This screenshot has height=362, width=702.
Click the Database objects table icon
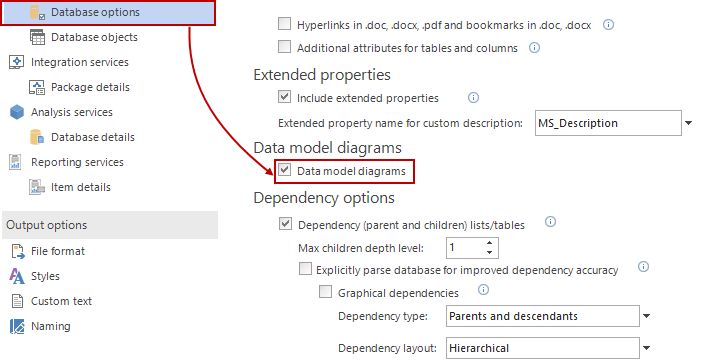(x=37, y=37)
